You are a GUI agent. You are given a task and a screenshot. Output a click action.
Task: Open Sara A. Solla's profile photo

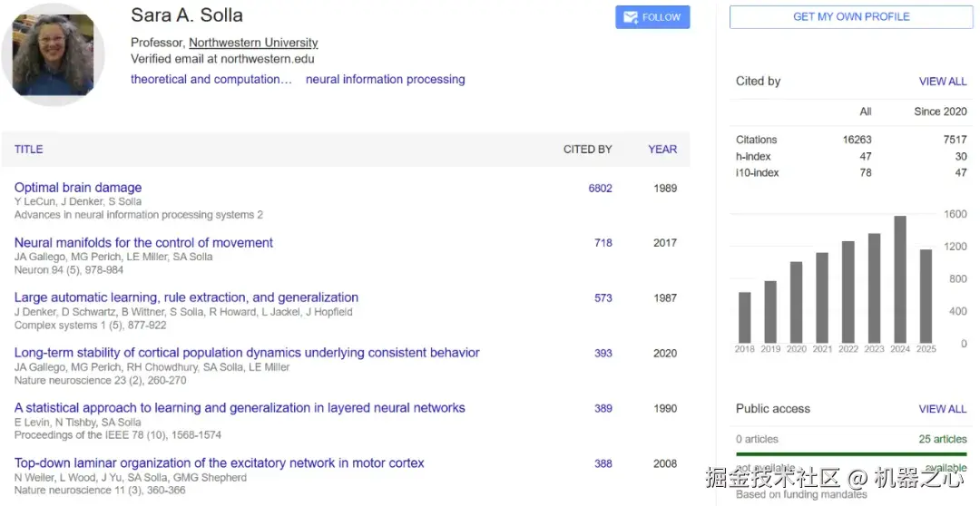[x=53, y=55]
